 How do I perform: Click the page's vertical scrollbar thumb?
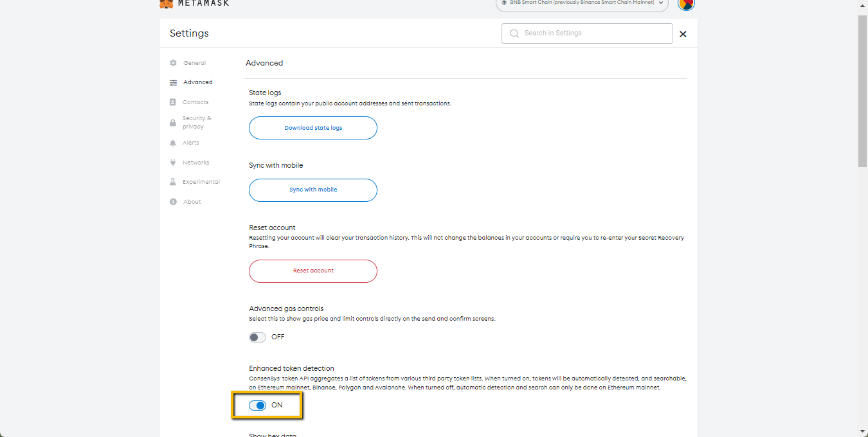[863, 90]
